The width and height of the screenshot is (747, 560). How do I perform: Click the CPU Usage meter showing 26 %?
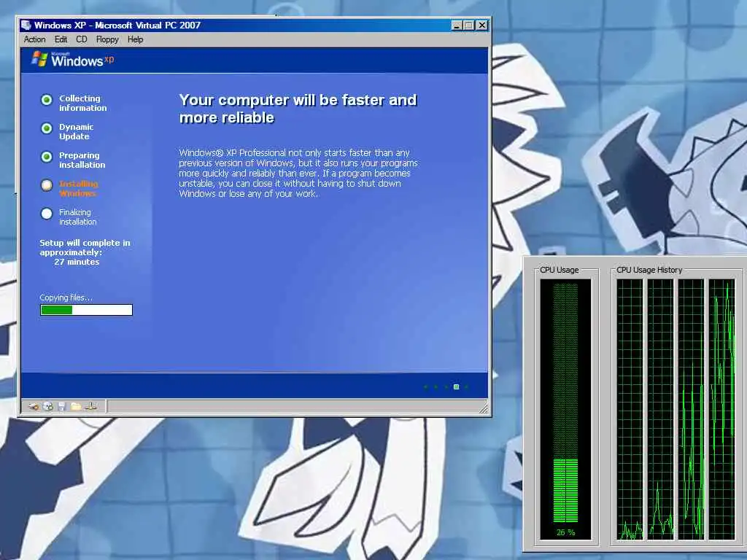tap(565, 410)
